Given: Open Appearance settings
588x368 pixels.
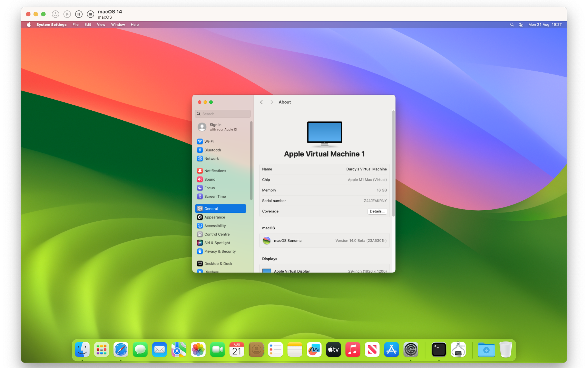Looking at the screenshot, I should (221, 217).
